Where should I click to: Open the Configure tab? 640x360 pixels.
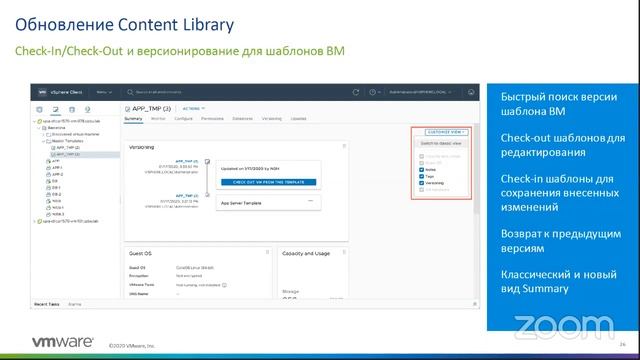(183, 119)
